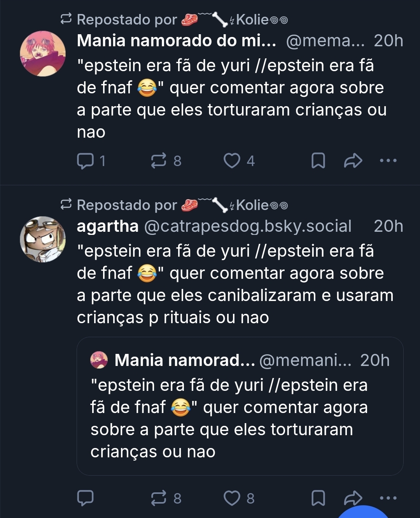Open the agartha display name link
Image resolution: width=420 pixels, height=518 pixels.
[108, 226]
